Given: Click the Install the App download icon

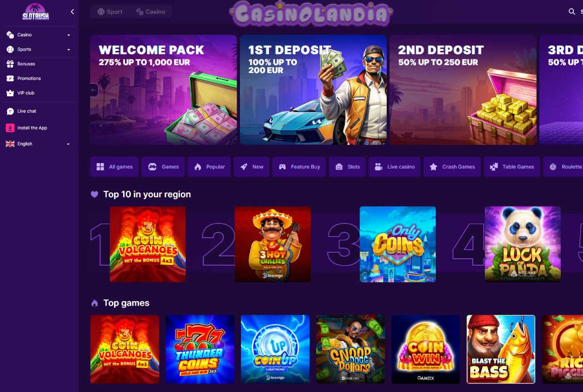Looking at the screenshot, I should [10, 128].
